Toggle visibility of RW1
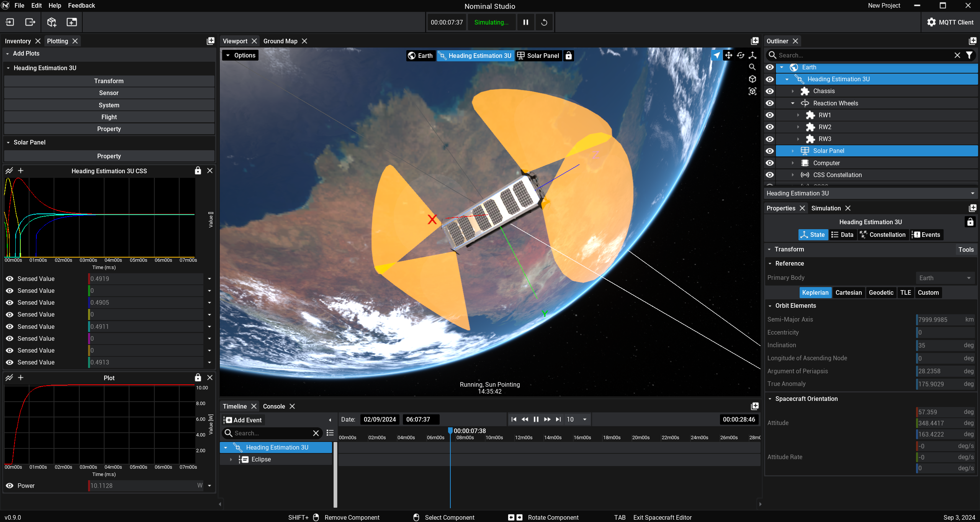Screen dimensions: 980x522 (x=769, y=115)
